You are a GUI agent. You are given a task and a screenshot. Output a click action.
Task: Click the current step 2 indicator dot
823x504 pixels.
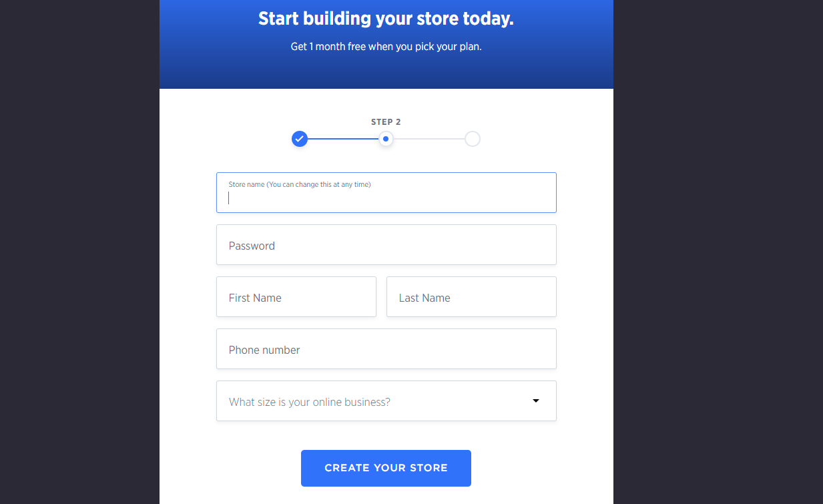coord(386,139)
